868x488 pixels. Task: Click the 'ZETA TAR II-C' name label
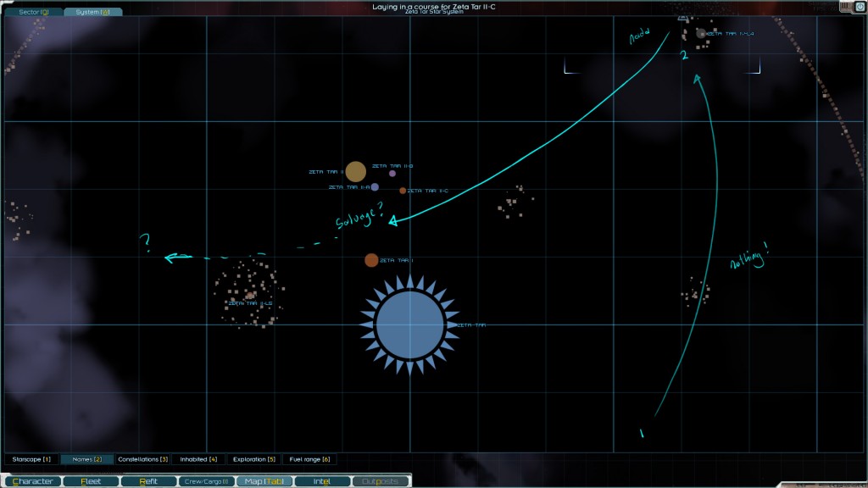coord(428,191)
